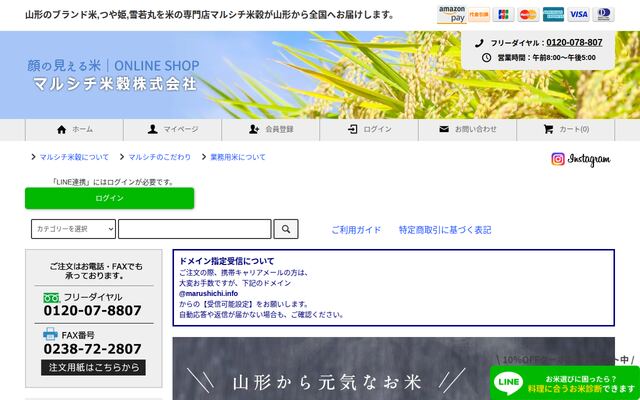640x400 pixels.
Task: Click the 山形から元気なお米 banner
Action: (x=393, y=369)
